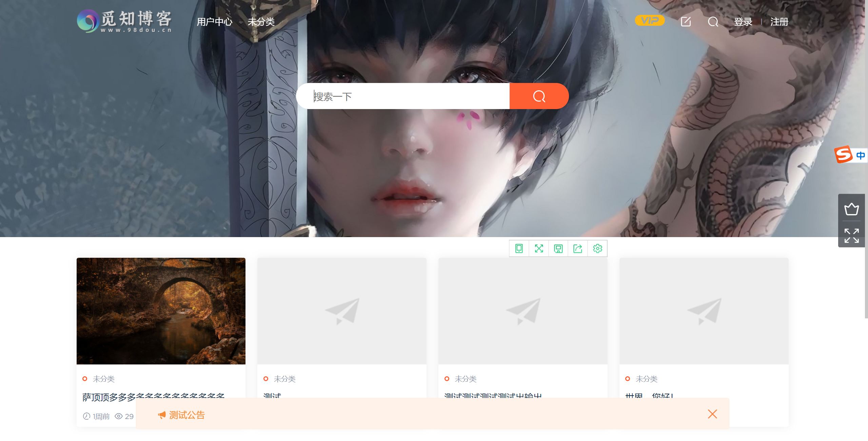Focus the 搜索一下 search input field

(x=403, y=96)
